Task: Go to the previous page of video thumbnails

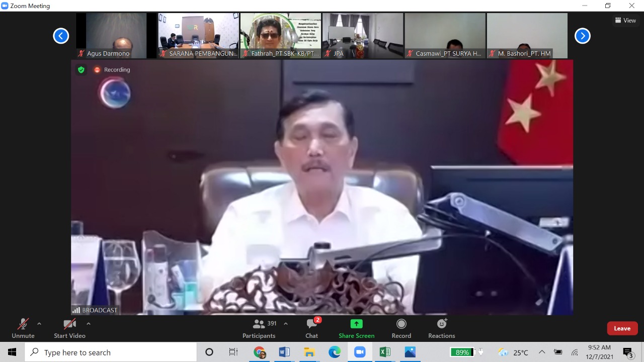Action: [x=61, y=36]
